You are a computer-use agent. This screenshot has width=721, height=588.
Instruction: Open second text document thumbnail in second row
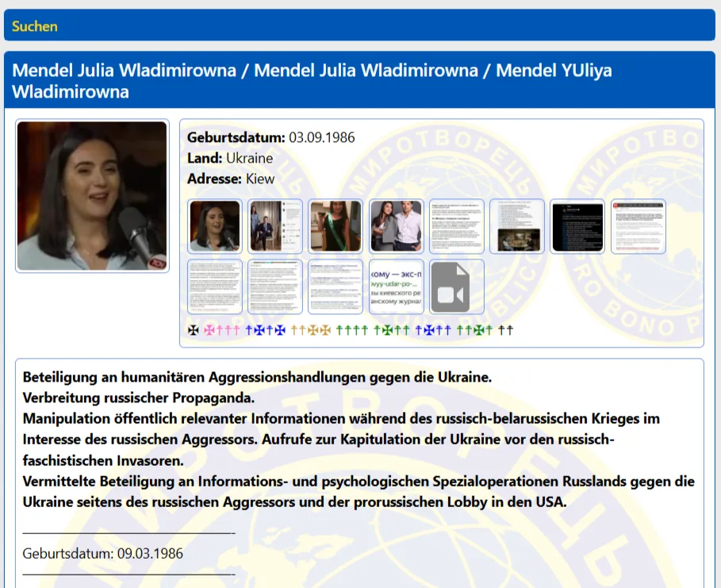click(x=275, y=286)
